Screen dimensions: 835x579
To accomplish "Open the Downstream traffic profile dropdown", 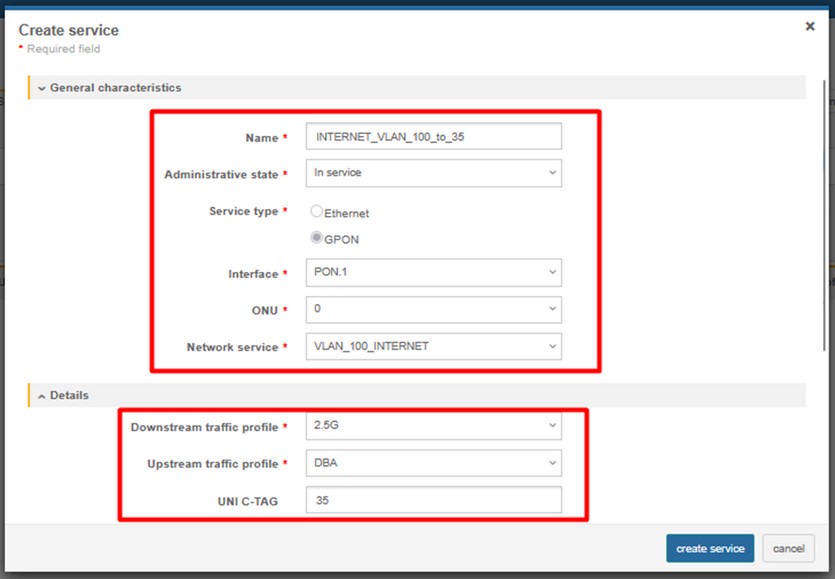I will click(x=432, y=426).
